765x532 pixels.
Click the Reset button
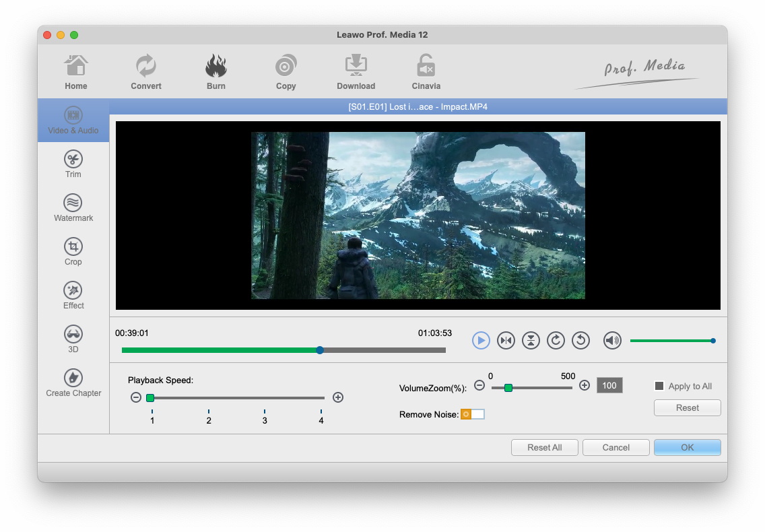pyautogui.click(x=687, y=407)
